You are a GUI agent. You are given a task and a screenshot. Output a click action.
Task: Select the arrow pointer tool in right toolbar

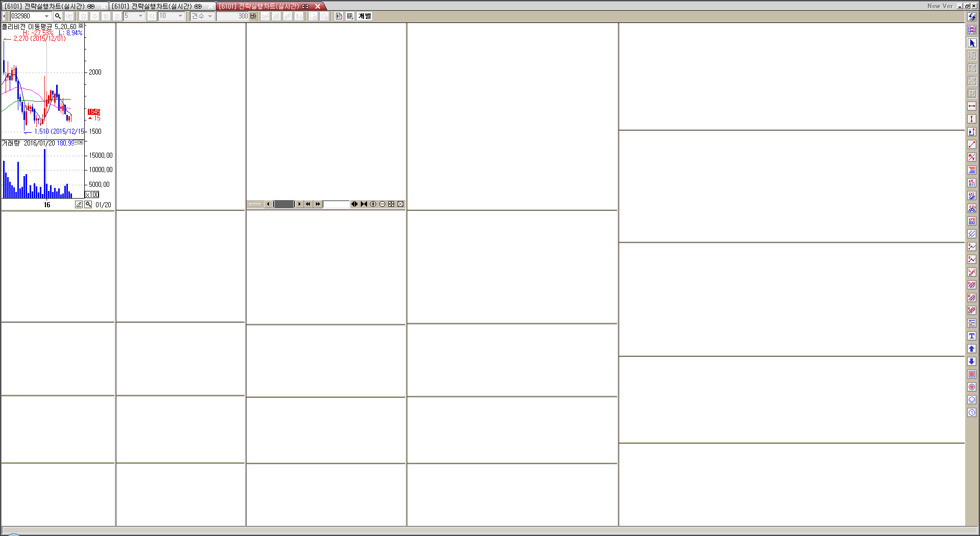coord(972,43)
